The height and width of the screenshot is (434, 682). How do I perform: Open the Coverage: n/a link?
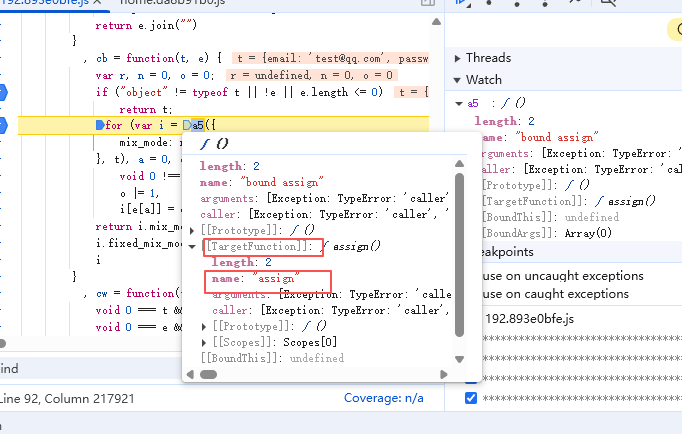(x=384, y=398)
